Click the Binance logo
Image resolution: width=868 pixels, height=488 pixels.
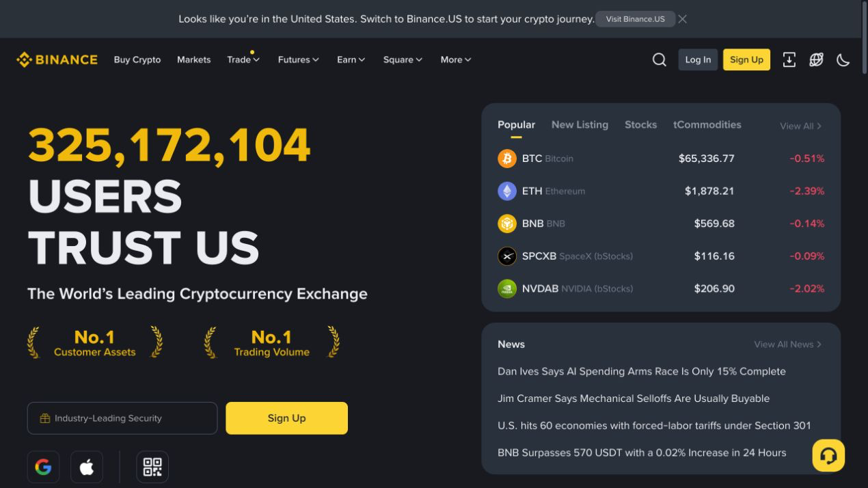[57, 59]
